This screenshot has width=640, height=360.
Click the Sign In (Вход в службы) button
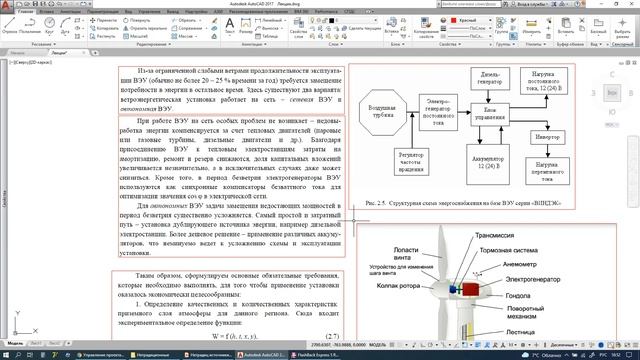[530, 4]
